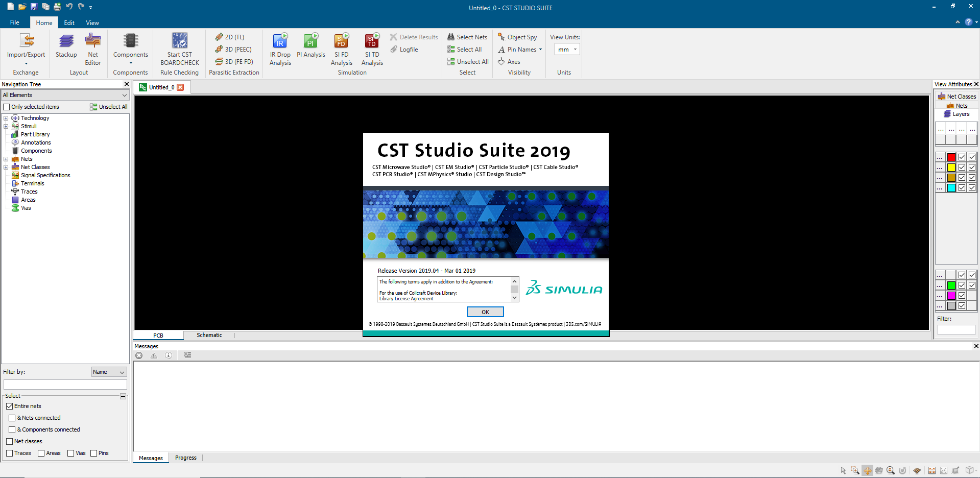Open the Stackup layout tool

66,46
